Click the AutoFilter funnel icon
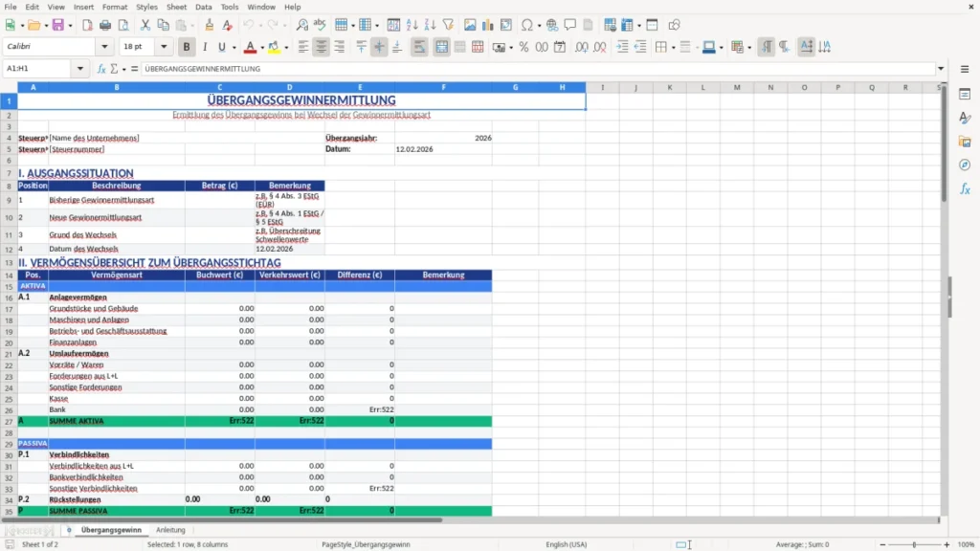Viewport: 980px width, 551px height. point(448,25)
